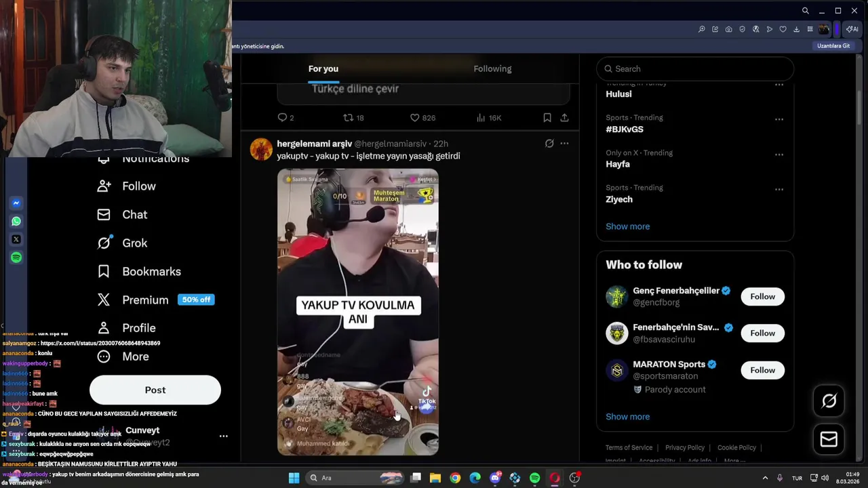This screenshot has width=868, height=488.
Task: Open the Easy setup sliders icon
Action: pyautogui.click(x=810, y=29)
